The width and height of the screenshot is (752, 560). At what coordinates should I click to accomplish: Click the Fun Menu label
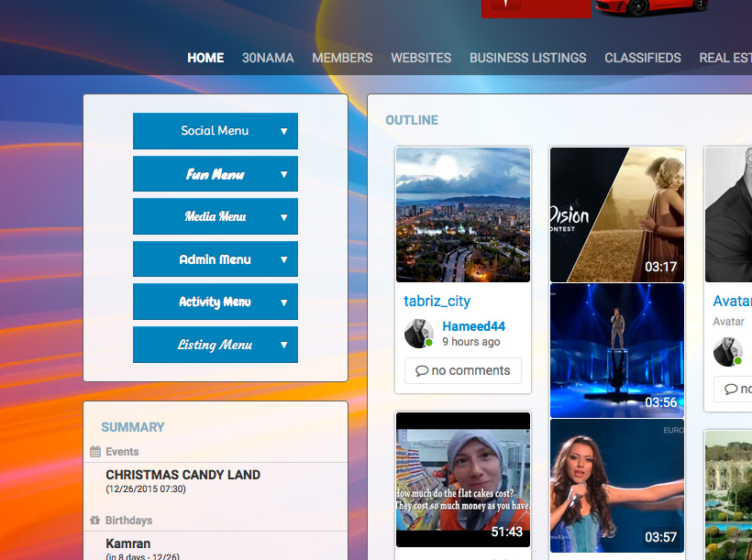pyautogui.click(x=215, y=174)
